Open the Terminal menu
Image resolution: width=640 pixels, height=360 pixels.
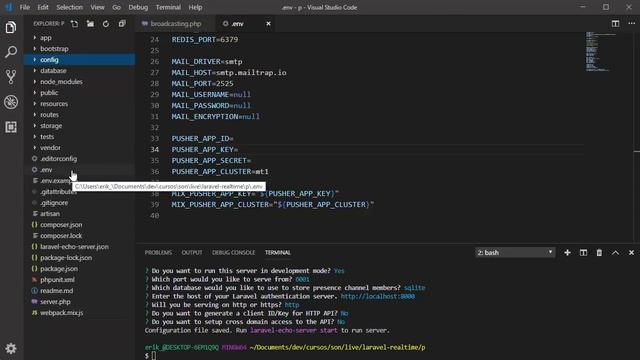[168, 7]
